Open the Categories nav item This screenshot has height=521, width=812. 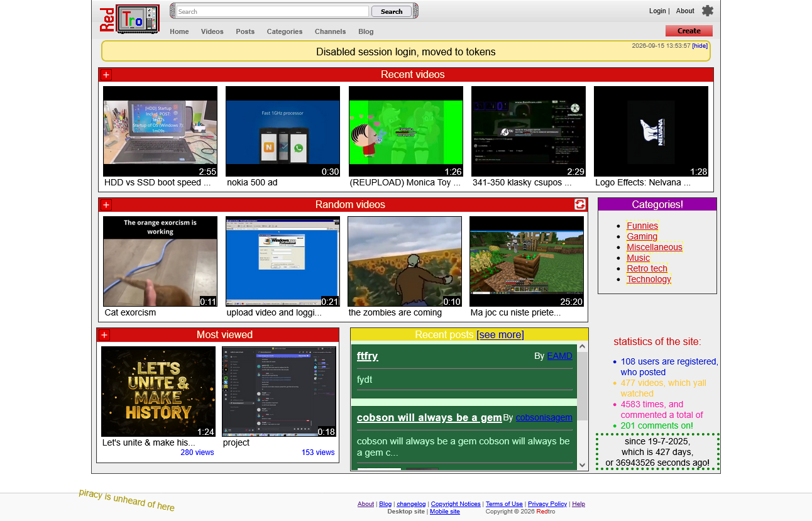tap(285, 31)
